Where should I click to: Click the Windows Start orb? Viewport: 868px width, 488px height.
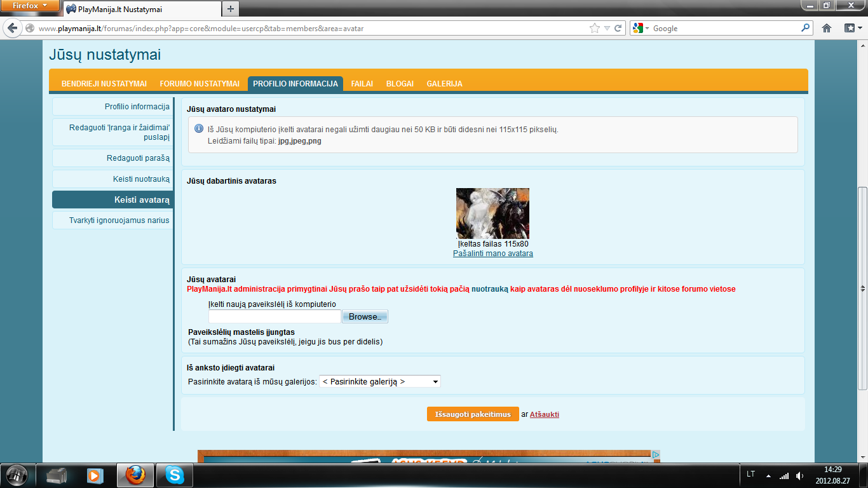click(x=17, y=475)
